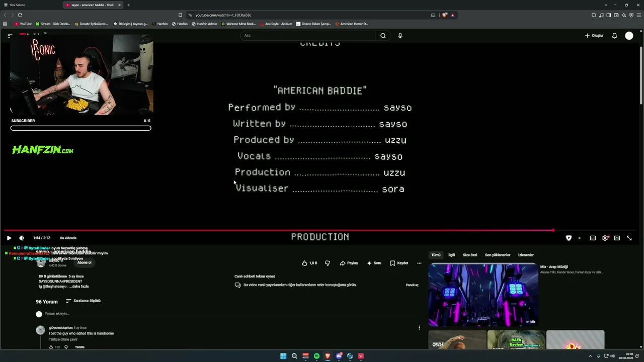The image size is (644, 362).
Task: Open the browser main menu icon
Action: pos(638,15)
